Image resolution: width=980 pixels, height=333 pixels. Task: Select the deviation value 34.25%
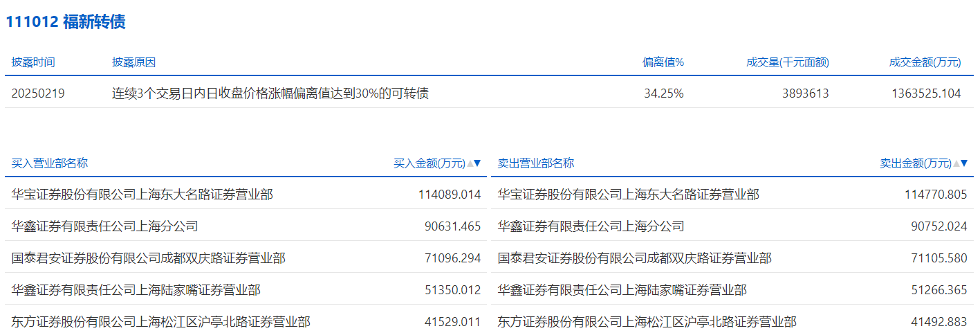coord(664,93)
